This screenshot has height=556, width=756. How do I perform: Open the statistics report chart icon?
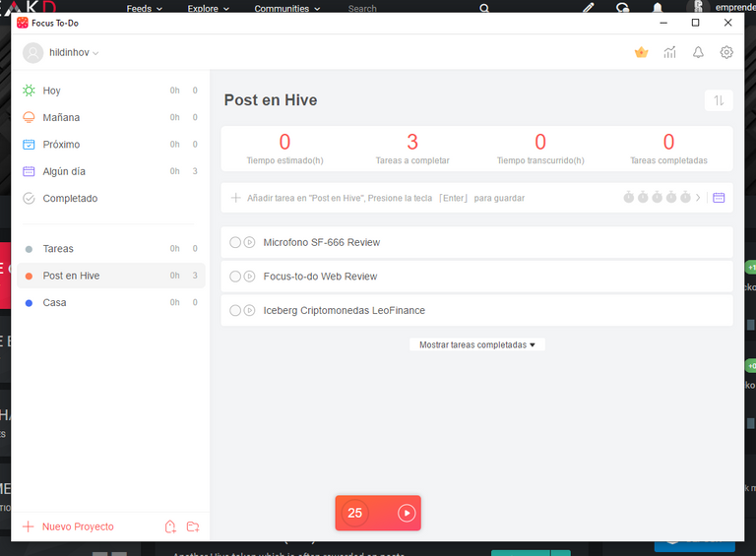pyautogui.click(x=669, y=52)
